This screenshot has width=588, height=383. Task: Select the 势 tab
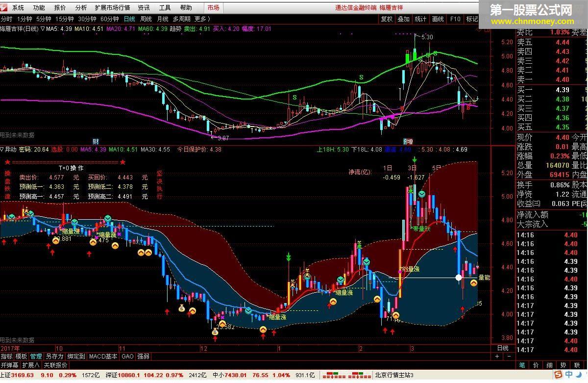(563, 365)
